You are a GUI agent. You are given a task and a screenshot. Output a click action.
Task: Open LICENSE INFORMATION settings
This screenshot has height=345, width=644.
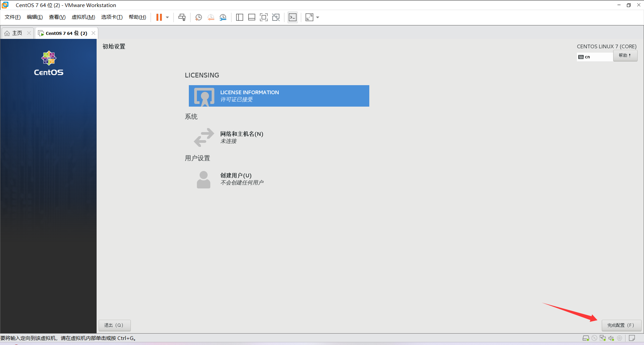pyautogui.click(x=278, y=96)
